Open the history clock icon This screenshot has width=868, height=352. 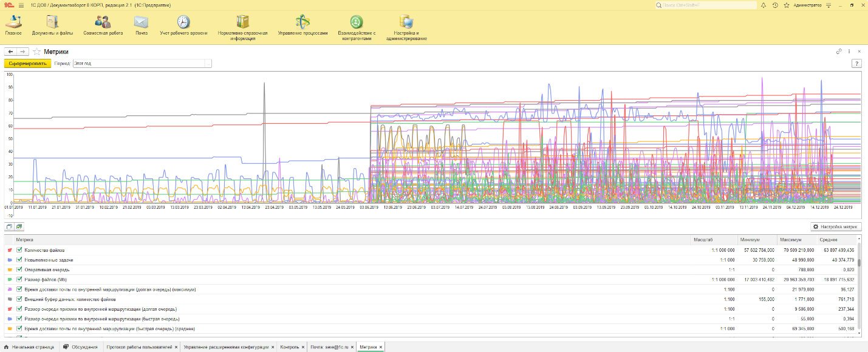(x=775, y=5)
